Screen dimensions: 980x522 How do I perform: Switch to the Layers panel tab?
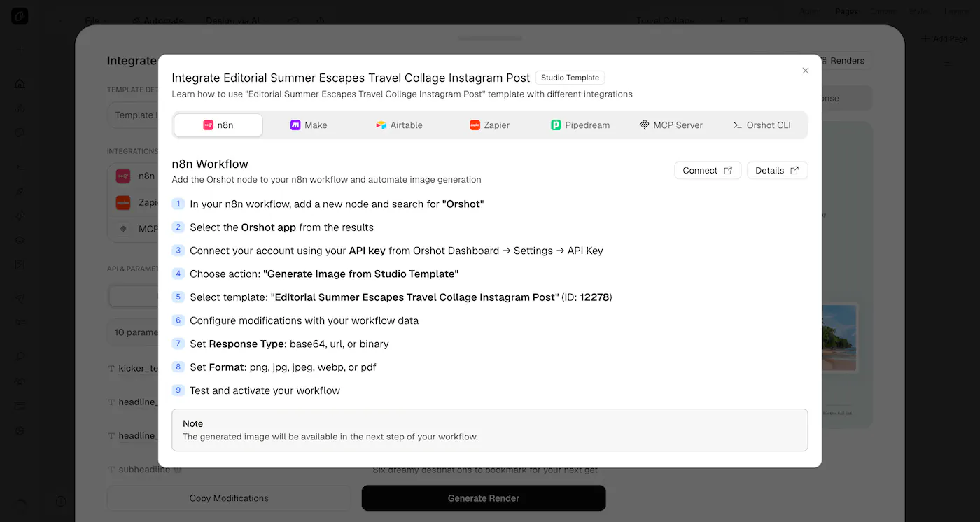click(956, 11)
